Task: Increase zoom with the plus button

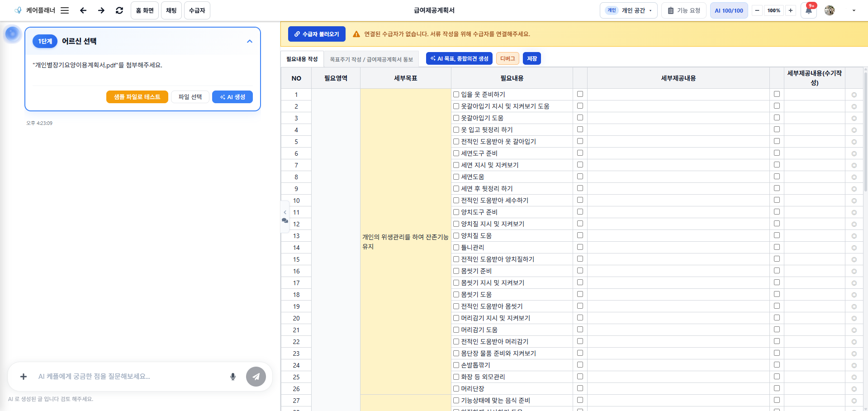Action: (x=791, y=10)
